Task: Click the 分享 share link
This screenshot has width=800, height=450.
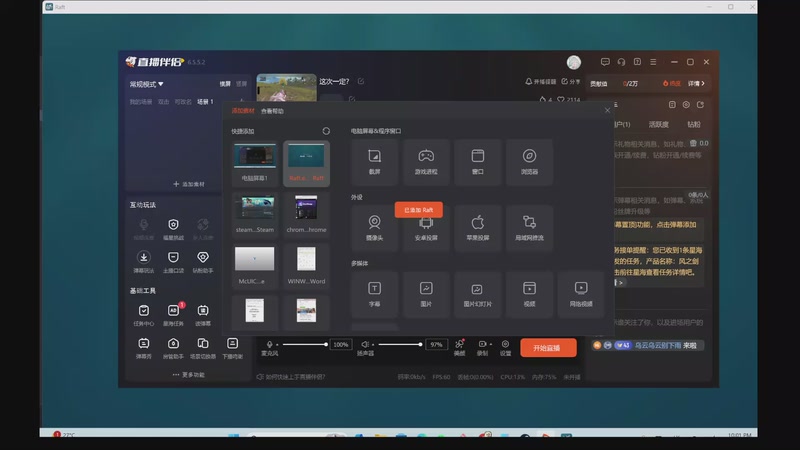Action: click(571, 82)
